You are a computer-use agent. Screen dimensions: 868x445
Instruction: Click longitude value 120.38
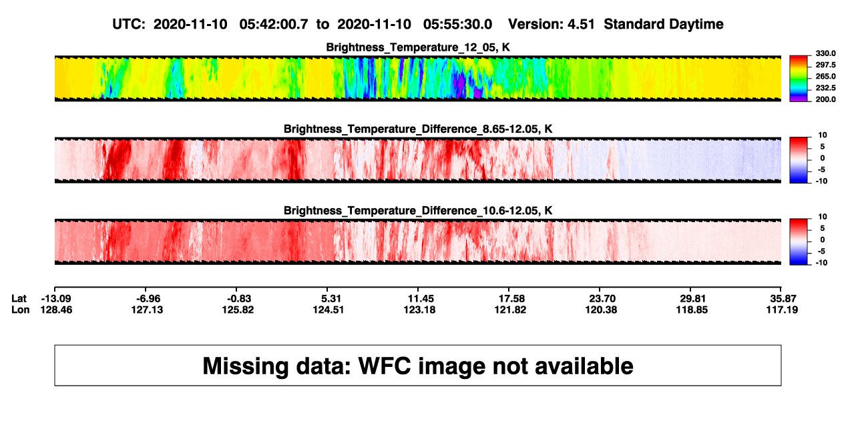tap(601, 310)
